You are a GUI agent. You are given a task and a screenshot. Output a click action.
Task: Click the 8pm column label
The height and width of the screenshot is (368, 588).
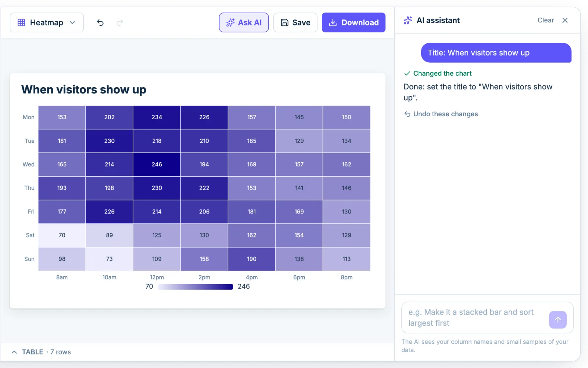(x=347, y=277)
